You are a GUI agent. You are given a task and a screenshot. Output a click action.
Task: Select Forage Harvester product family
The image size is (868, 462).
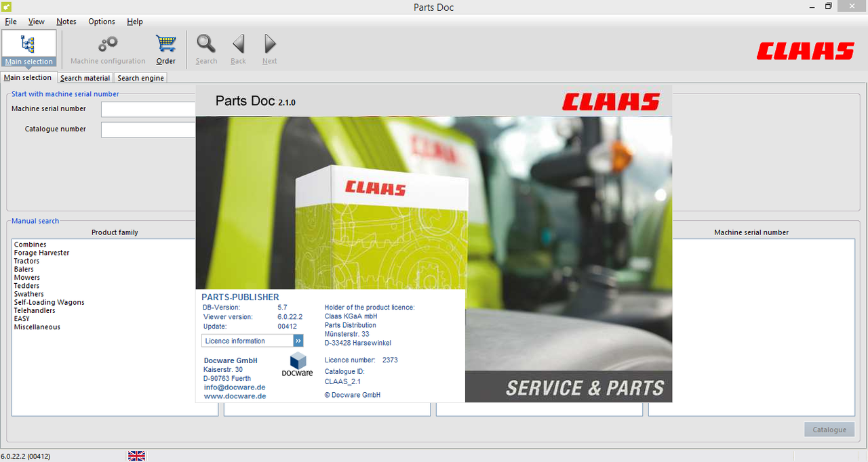[x=41, y=253]
